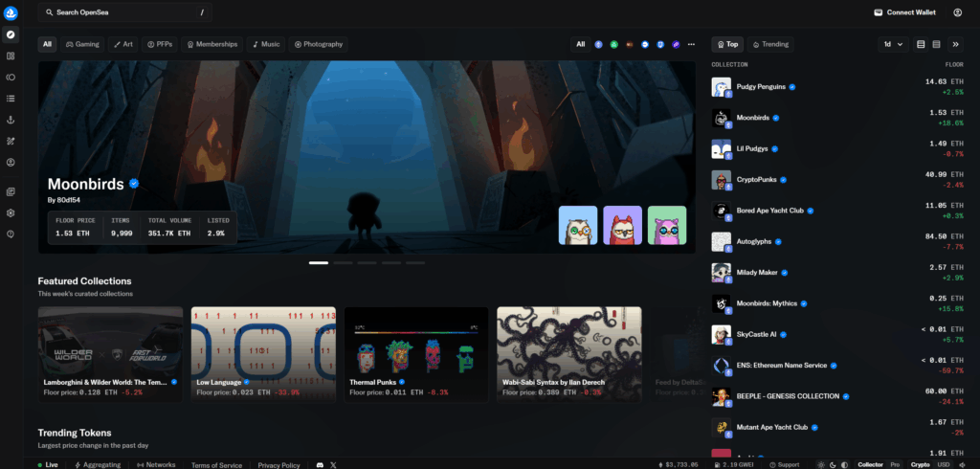Click the Moonbirds hero banner title
The height and width of the screenshot is (469, 980).
(x=85, y=184)
